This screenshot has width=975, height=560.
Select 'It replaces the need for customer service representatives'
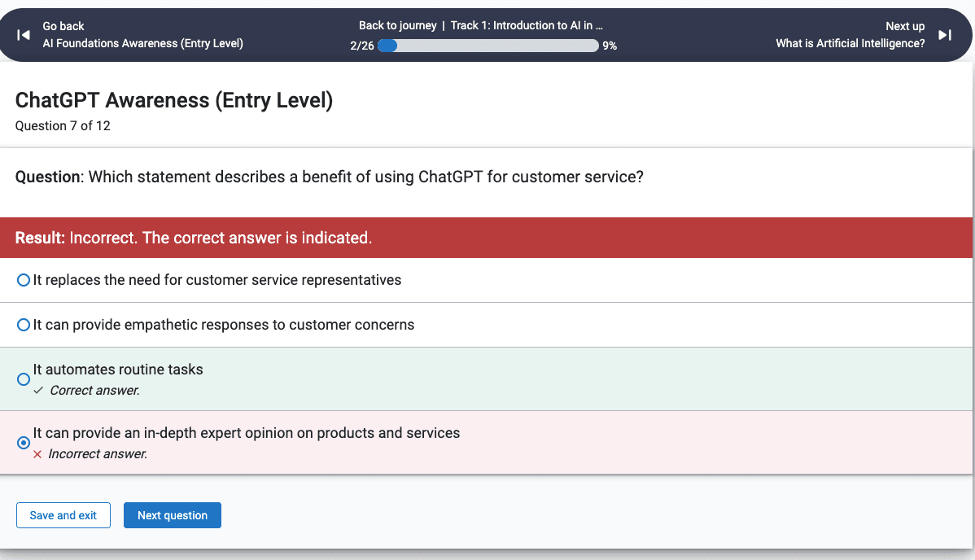click(x=24, y=280)
